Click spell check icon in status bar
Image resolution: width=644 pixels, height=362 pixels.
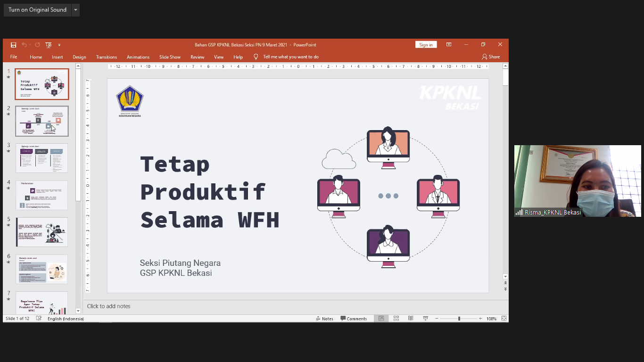point(39,319)
